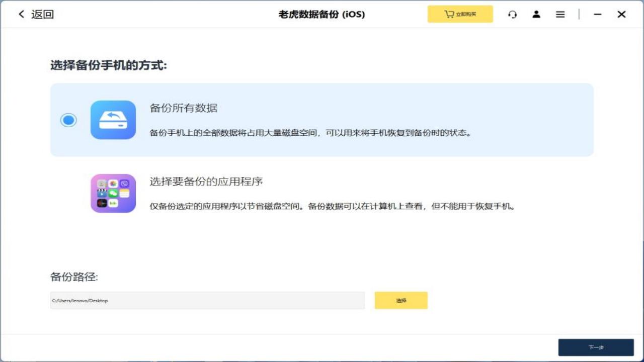
Task: Click the purple app grid icon
Action: click(x=113, y=194)
